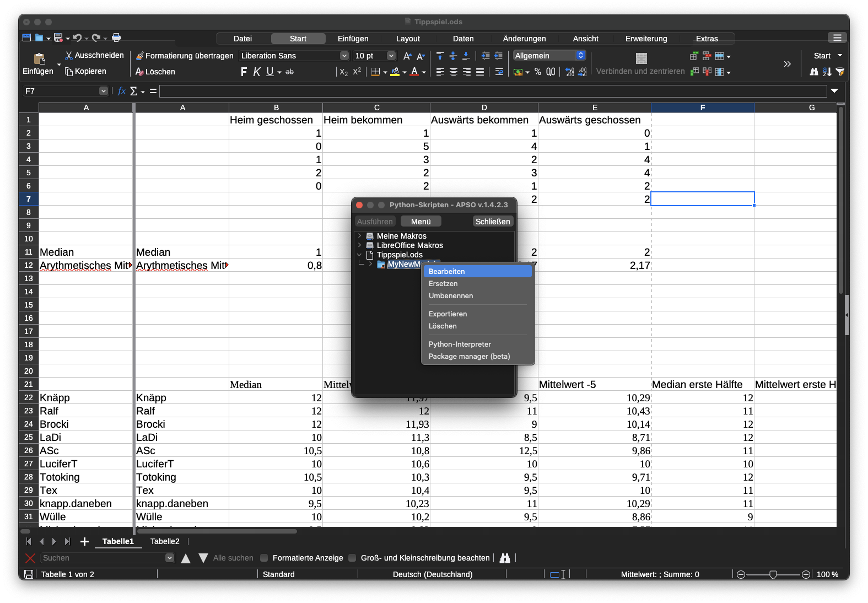868x603 pixels.
Task: Add a new sheet with the plus icon
Action: pyautogui.click(x=84, y=542)
